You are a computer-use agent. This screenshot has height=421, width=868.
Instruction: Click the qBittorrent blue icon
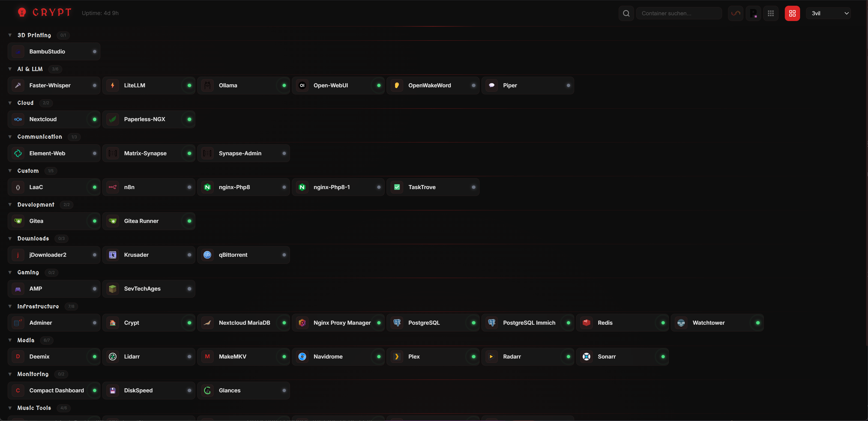coord(207,255)
